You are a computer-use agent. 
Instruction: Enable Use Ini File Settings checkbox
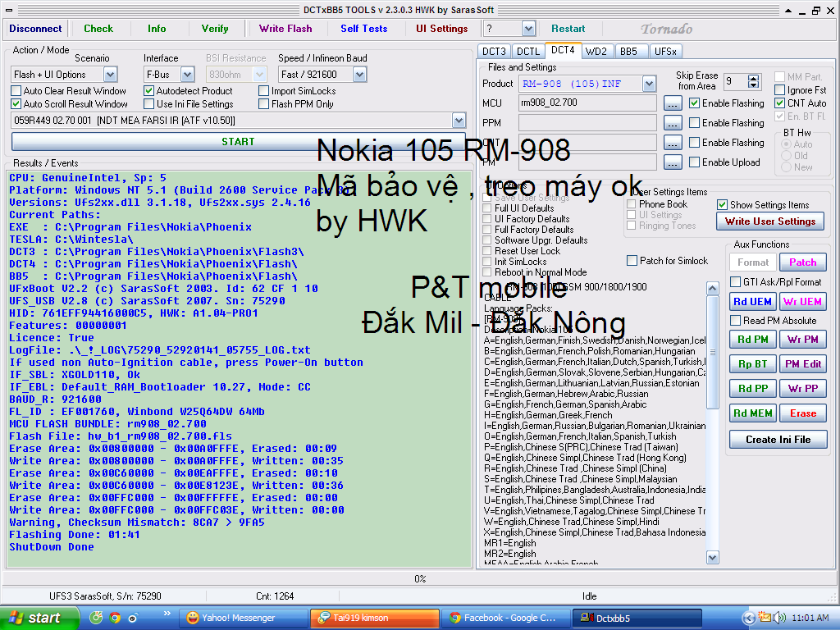pyautogui.click(x=149, y=104)
